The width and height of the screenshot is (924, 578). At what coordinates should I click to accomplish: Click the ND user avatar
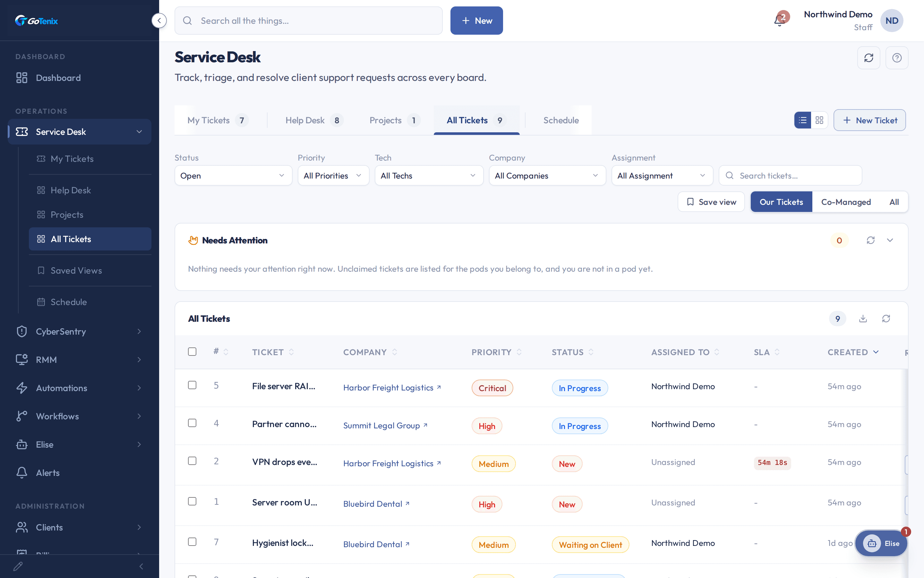pos(892,21)
